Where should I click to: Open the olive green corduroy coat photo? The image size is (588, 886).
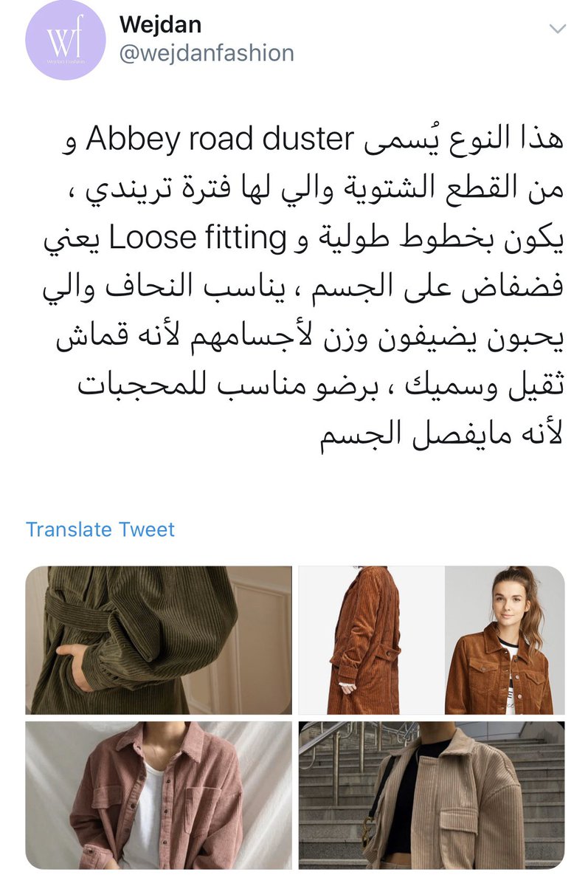pyautogui.click(x=159, y=640)
